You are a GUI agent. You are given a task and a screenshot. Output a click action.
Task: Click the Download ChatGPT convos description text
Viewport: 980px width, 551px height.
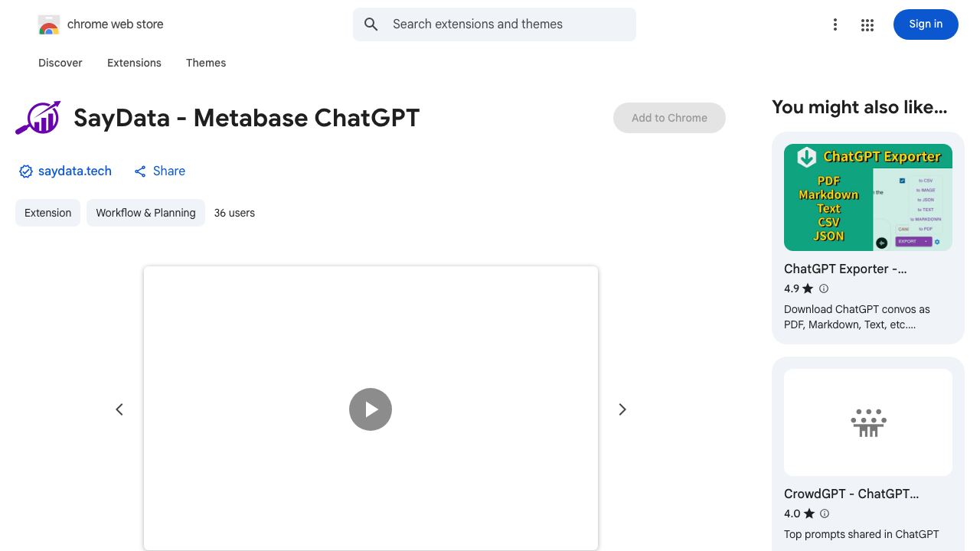pyautogui.click(x=857, y=317)
